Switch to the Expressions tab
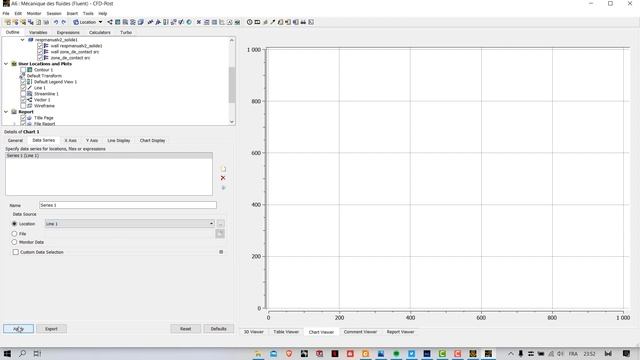Screen dimensions: 640x360 coord(68,32)
